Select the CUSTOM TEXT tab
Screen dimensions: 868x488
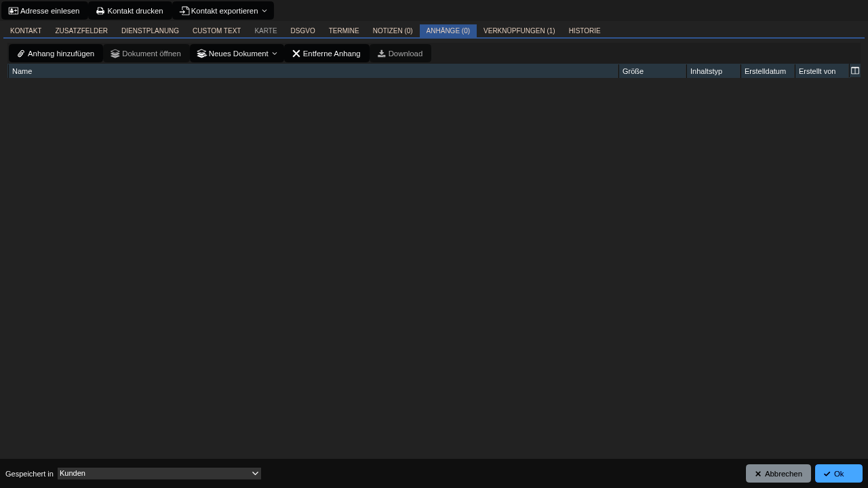pyautogui.click(x=216, y=31)
